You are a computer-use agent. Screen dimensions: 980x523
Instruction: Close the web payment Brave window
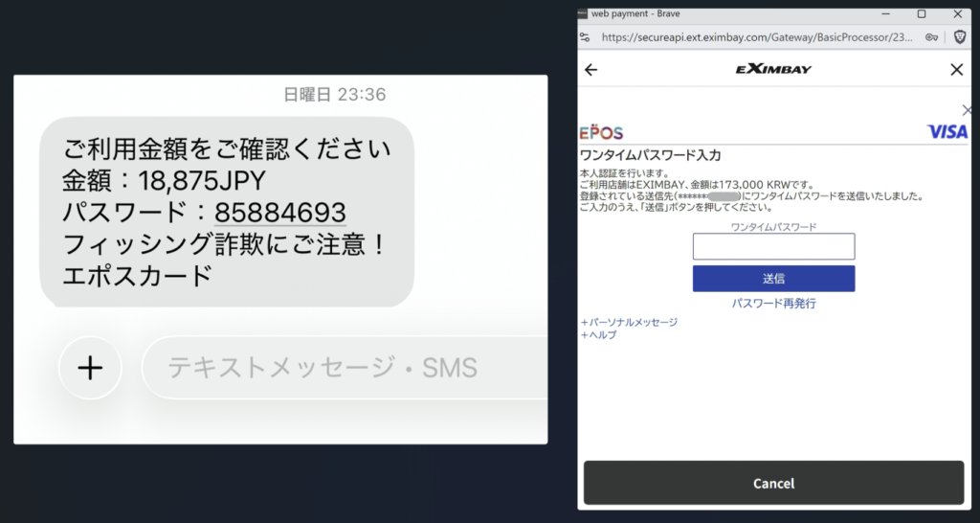point(957,13)
